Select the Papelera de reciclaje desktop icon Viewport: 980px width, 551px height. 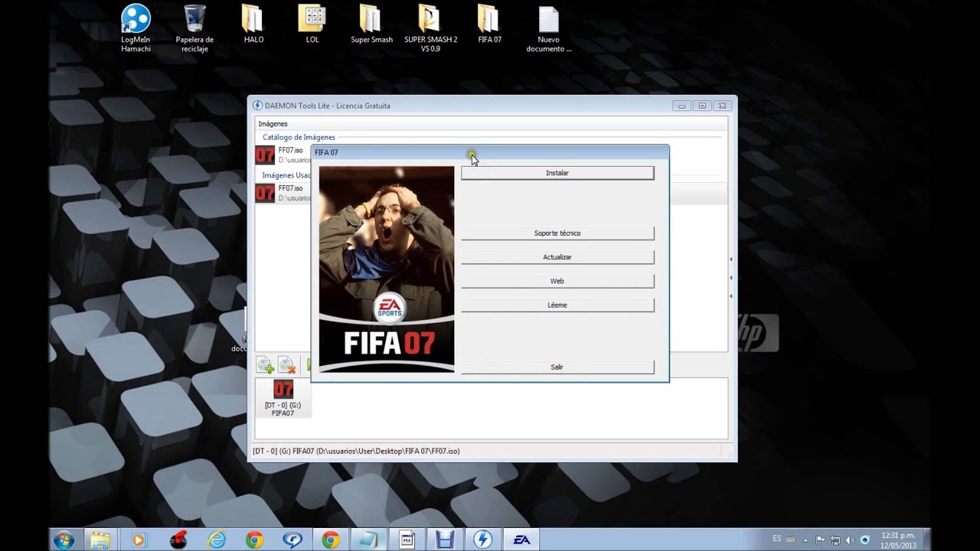(x=194, y=29)
